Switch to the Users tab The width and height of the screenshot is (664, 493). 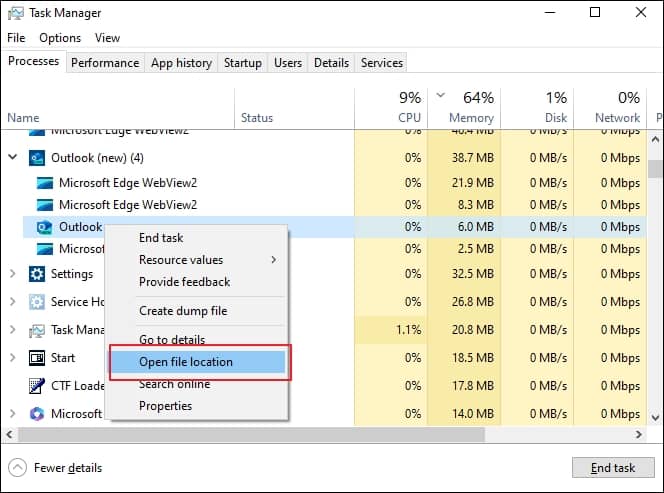click(288, 63)
